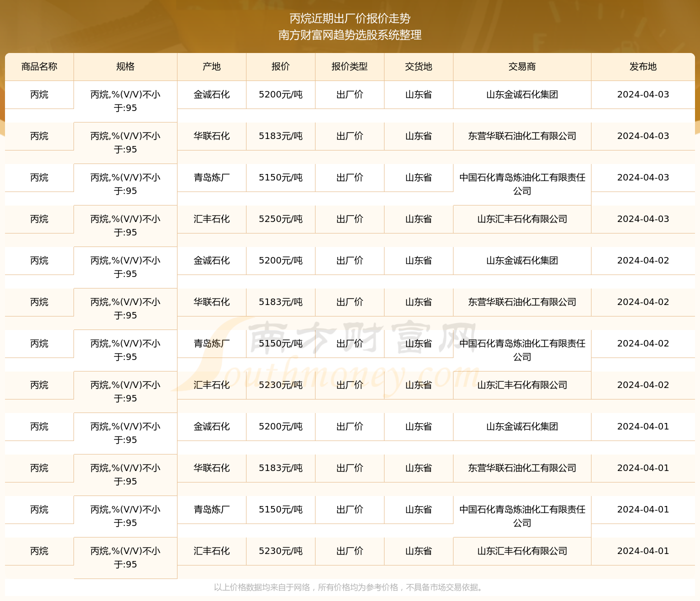Select 金诚石化 in the 2024-04-02 row
Image resolution: width=700 pixels, height=601 pixels.
click(211, 260)
